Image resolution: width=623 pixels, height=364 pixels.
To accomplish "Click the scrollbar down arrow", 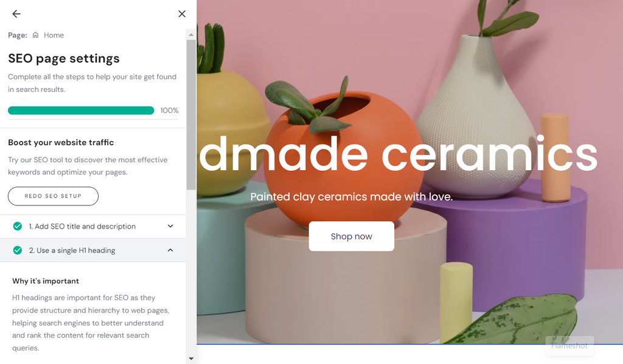I will click(191, 359).
